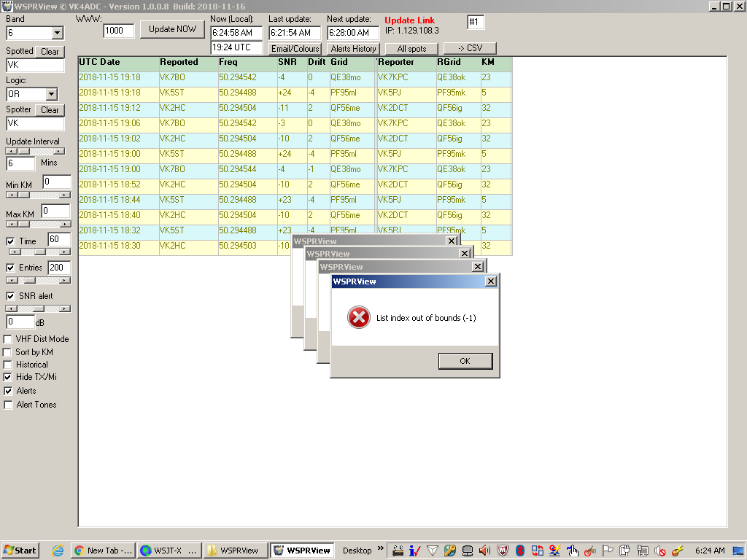This screenshot has width=747, height=560.
Task: Expand the Logic OR combo box
Action: pos(51,94)
